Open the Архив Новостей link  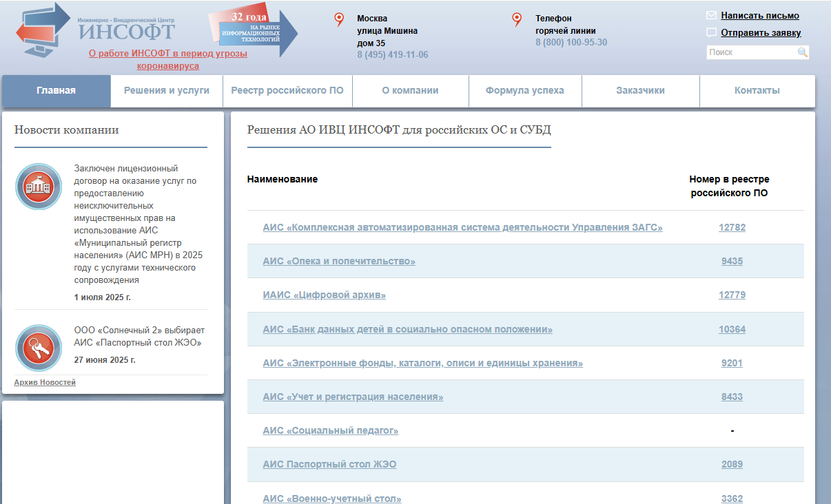(45, 382)
